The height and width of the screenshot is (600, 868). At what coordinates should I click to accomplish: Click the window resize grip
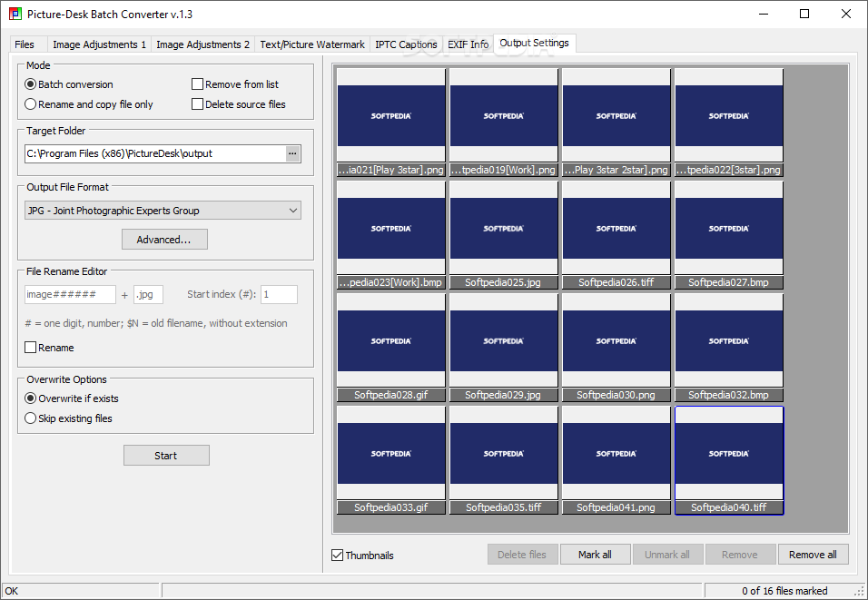pyautogui.click(x=860, y=592)
